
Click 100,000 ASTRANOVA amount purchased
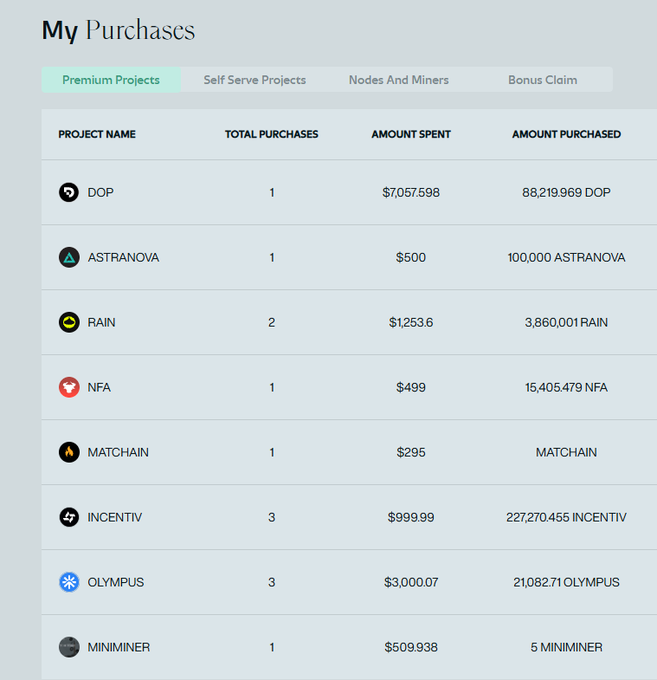566,258
